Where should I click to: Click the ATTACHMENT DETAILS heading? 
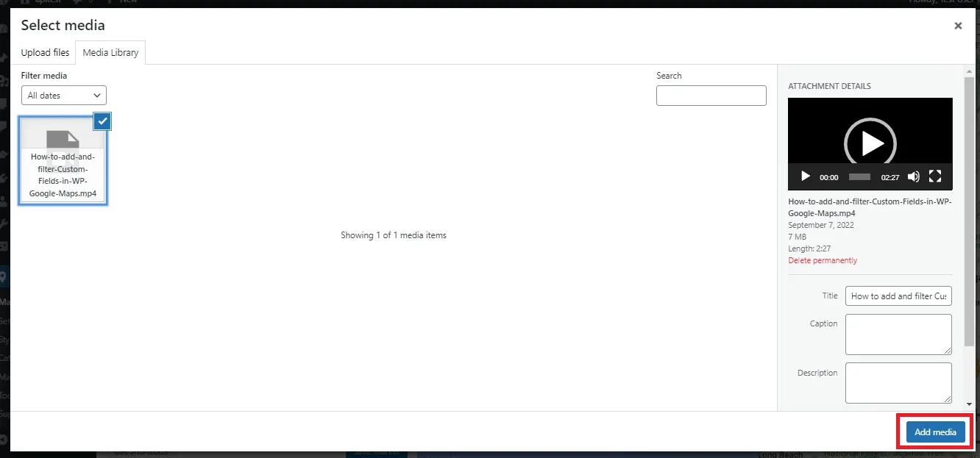[829, 86]
